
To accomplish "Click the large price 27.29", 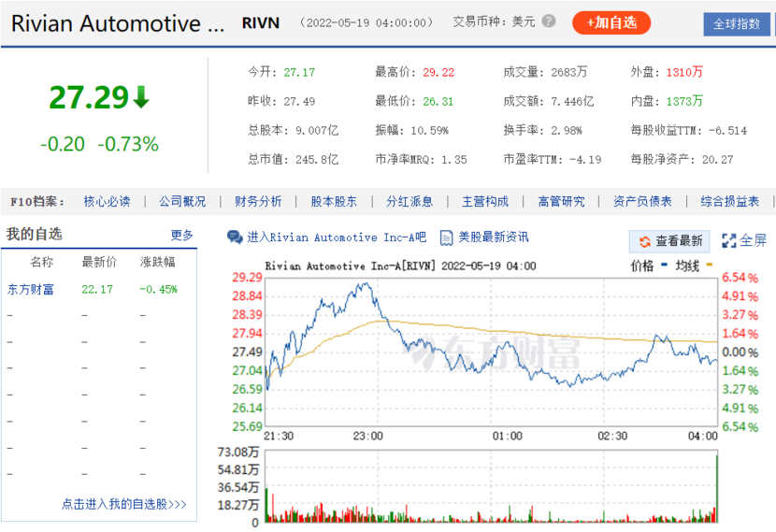I will point(89,97).
